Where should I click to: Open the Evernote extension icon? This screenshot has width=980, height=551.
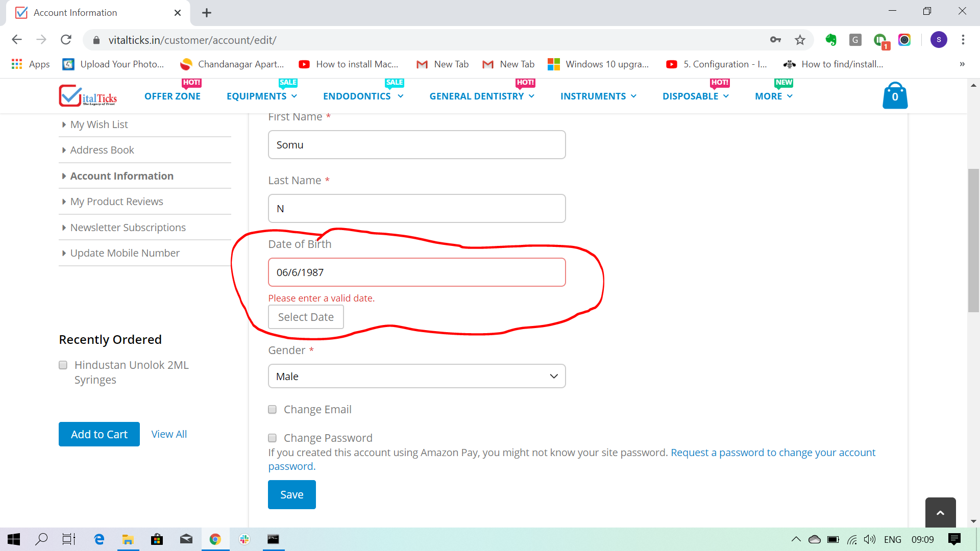click(831, 40)
